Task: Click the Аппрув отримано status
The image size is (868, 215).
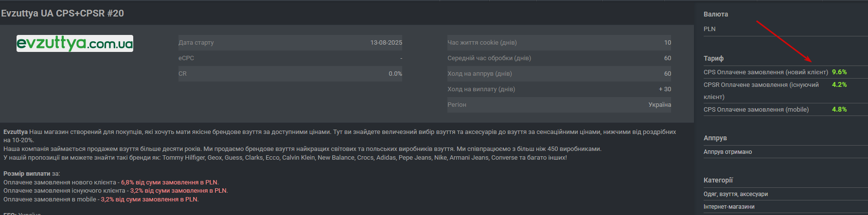Action: tap(727, 152)
